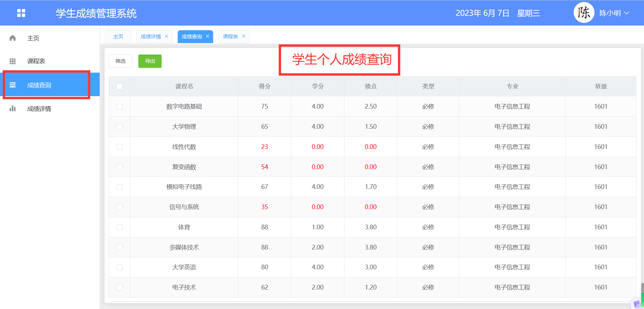
Task: Check the 复变函数 row checkbox
Action: [x=120, y=167]
